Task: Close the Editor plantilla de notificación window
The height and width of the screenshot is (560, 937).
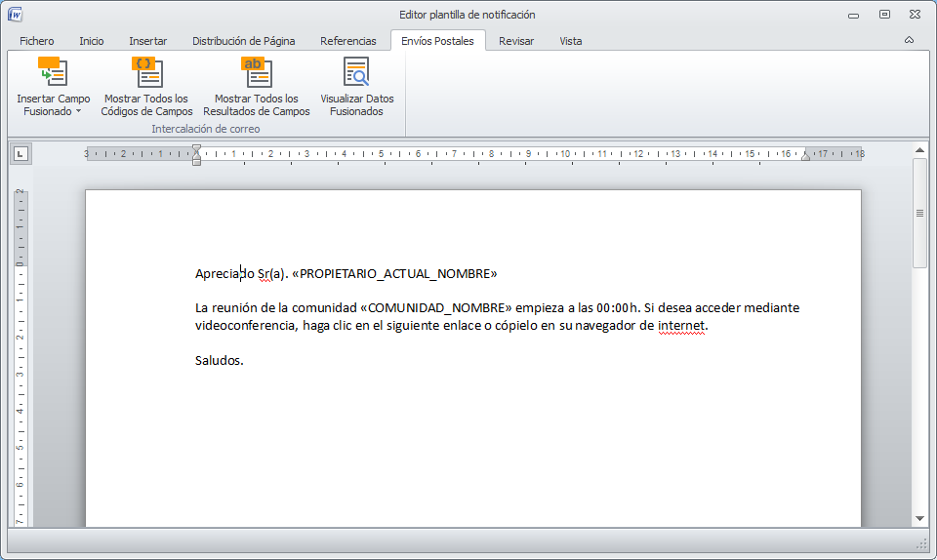Action: (915, 15)
